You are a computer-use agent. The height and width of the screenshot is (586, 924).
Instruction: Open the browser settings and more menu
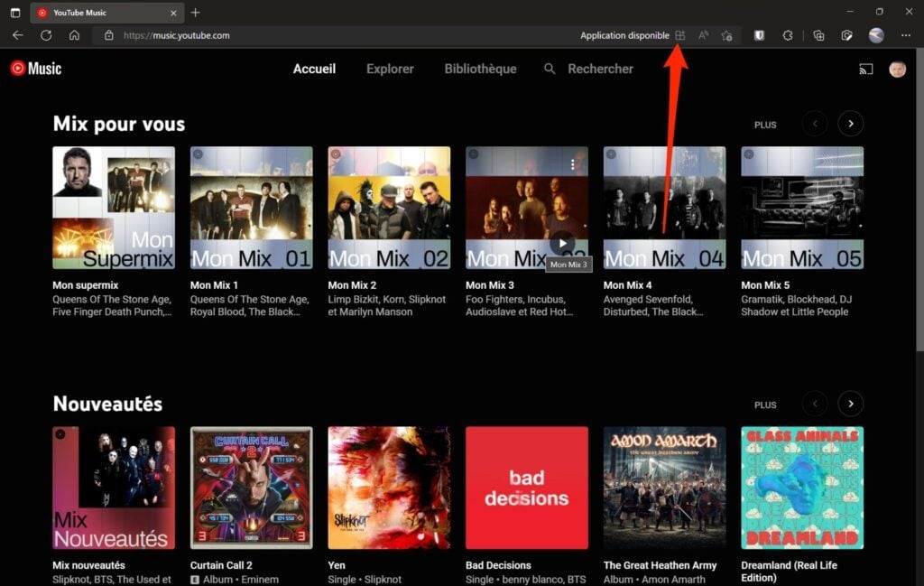pos(906,35)
